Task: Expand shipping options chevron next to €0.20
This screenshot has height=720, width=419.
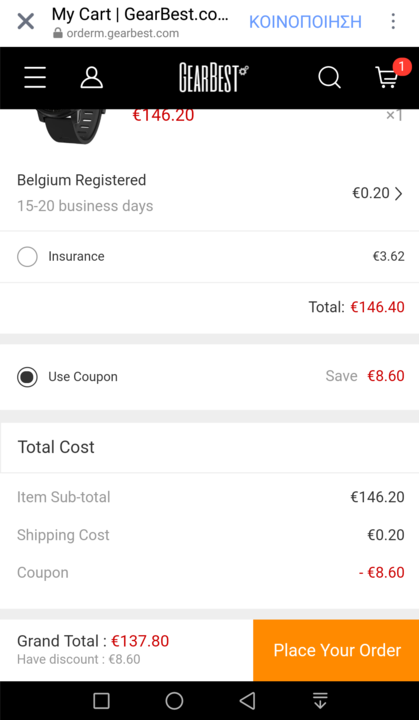Action: coord(398,194)
